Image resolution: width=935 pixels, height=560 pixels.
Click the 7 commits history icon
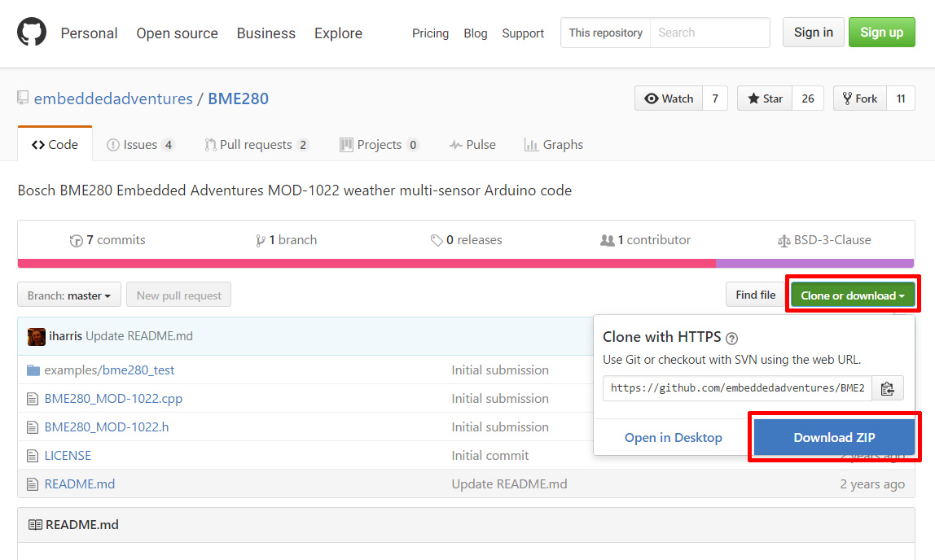[77, 241]
